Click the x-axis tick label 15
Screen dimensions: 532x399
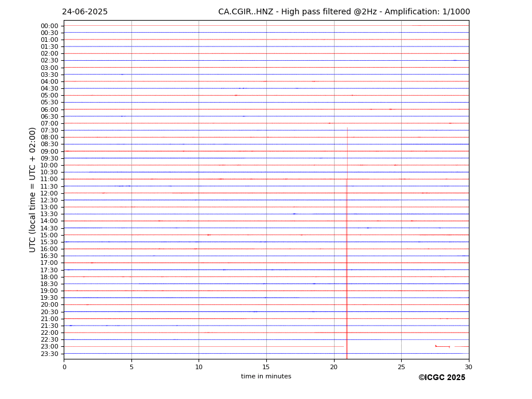point(266,367)
